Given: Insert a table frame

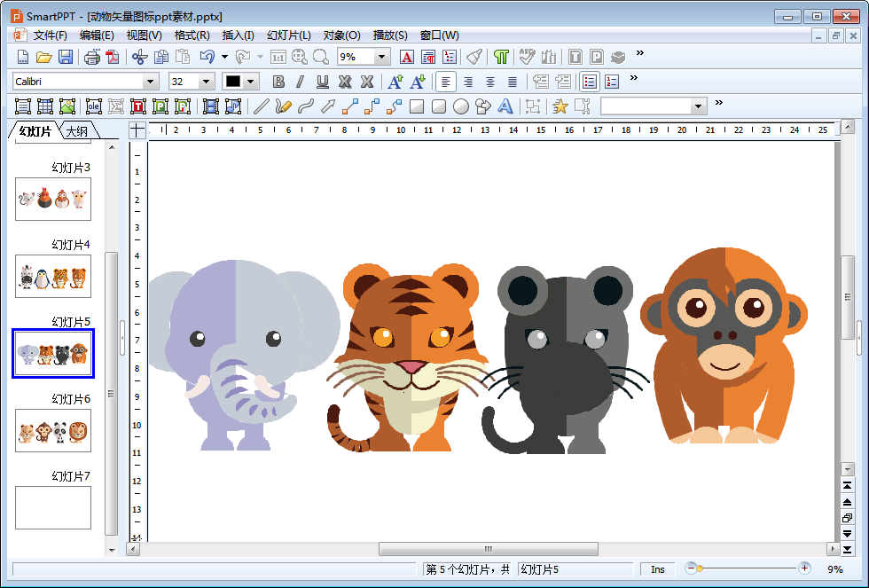Looking at the screenshot, I should (x=45, y=106).
